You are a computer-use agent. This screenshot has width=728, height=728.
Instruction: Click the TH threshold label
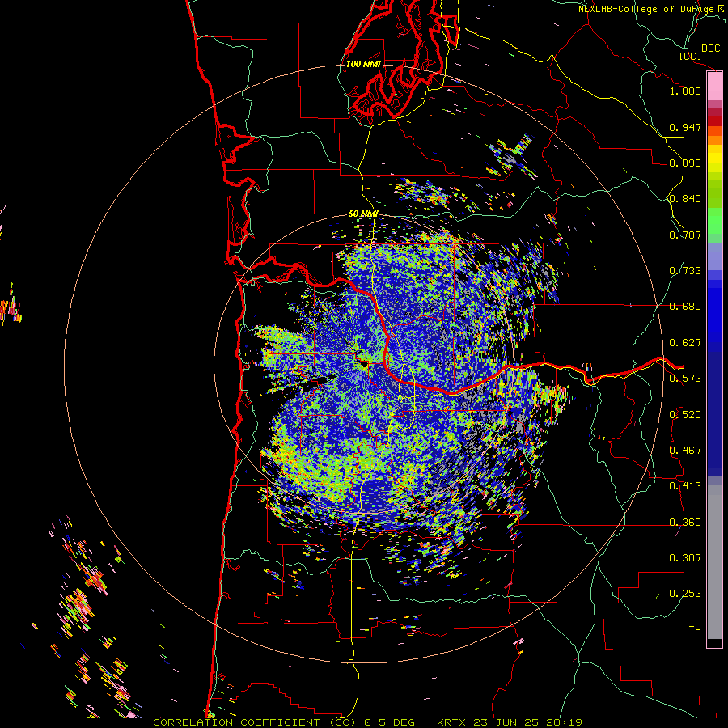[695, 630]
